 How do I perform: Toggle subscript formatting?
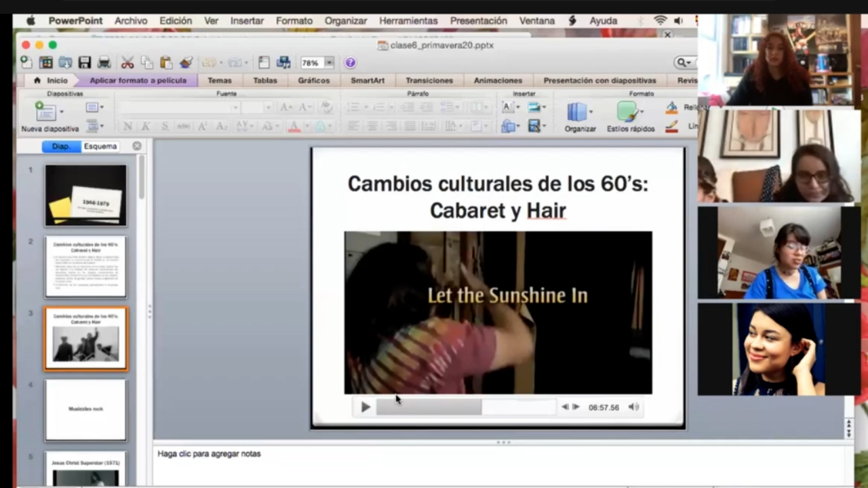221,126
